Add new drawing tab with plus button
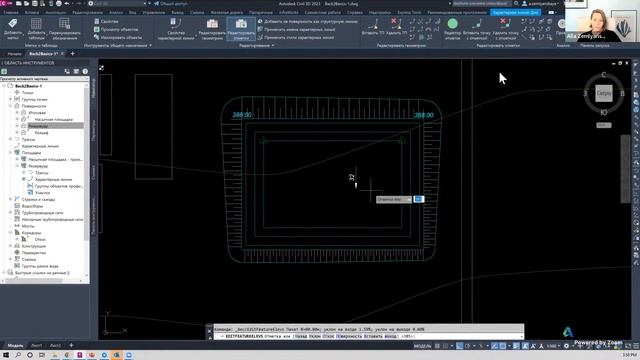The height and width of the screenshot is (360, 640). pos(72,53)
